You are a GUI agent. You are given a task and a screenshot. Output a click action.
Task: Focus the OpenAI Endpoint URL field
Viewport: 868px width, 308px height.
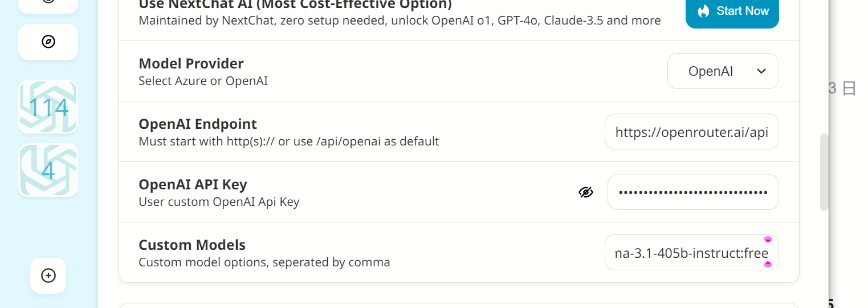691,132
